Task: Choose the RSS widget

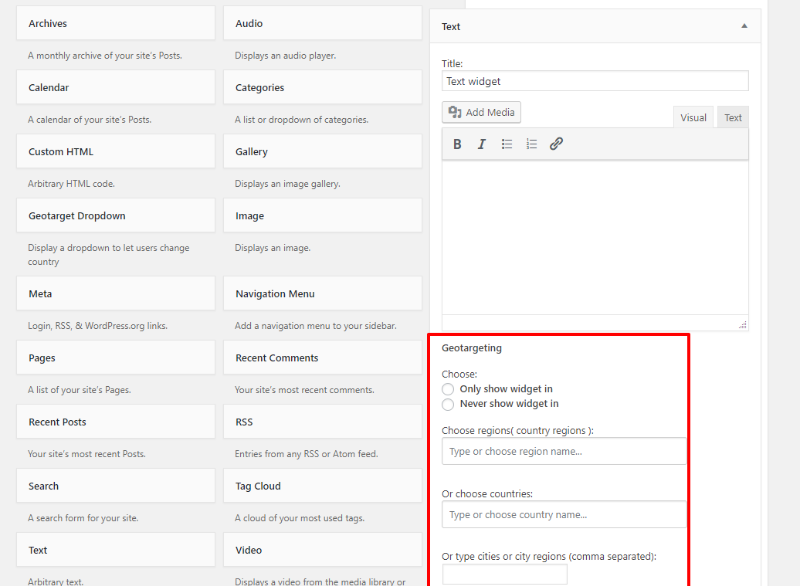Action: tap(322, 421)
